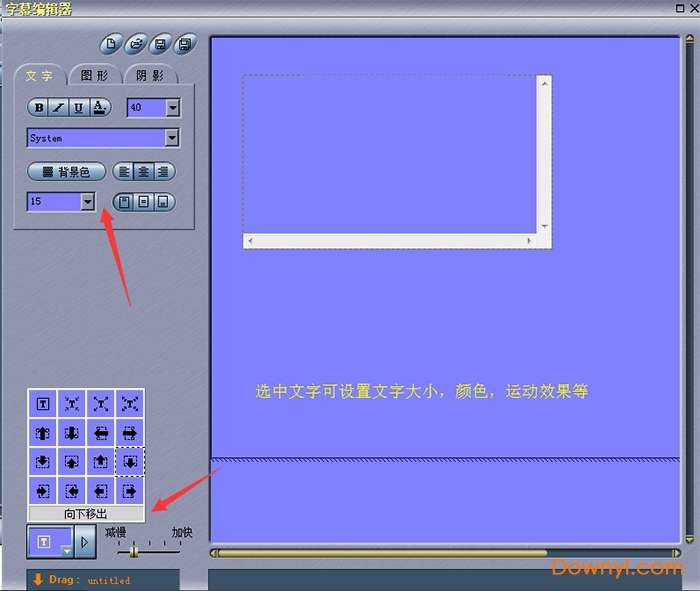
Task: Maximize the 字幕编辑器 window
Action: pyautogui.click(x=680, y=8)
